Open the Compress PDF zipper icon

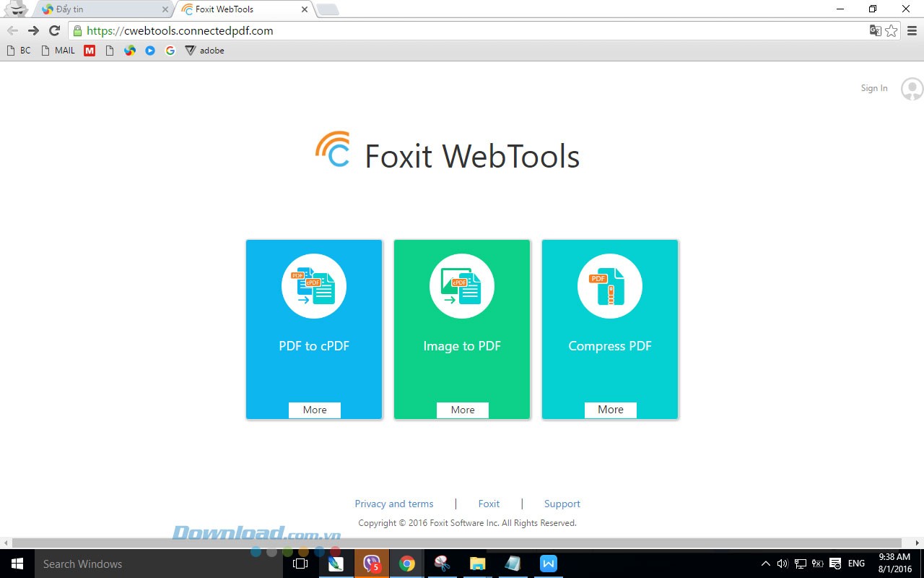[609, 285]
